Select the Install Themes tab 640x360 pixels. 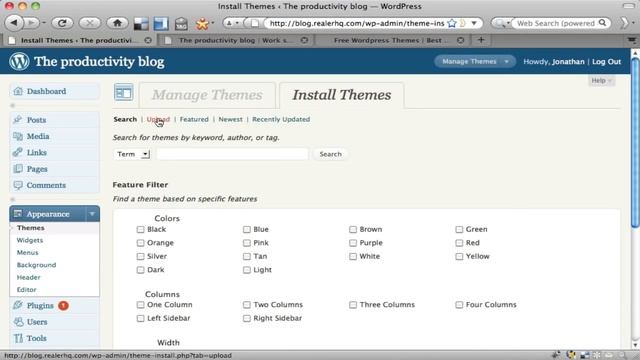coord(342,95)
